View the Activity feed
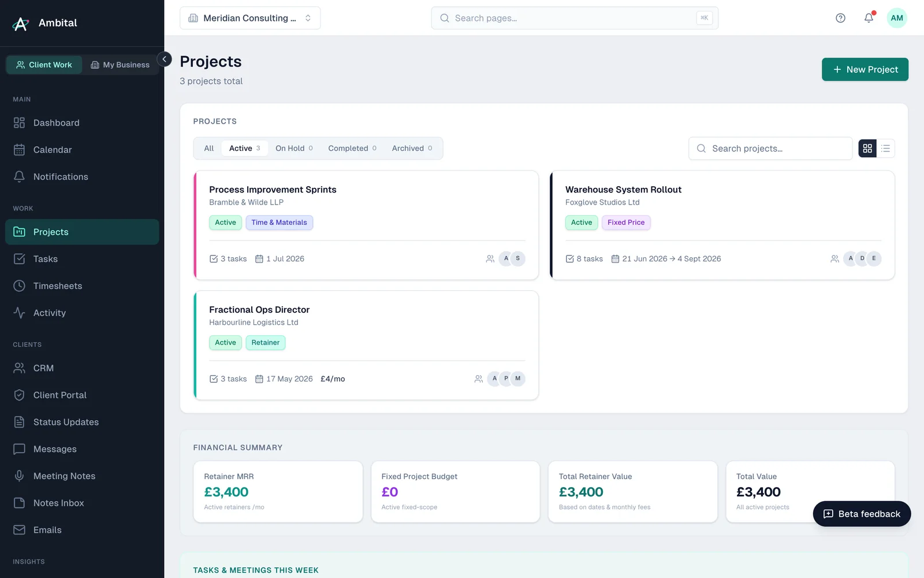The image size is (924, 578). 82,313
